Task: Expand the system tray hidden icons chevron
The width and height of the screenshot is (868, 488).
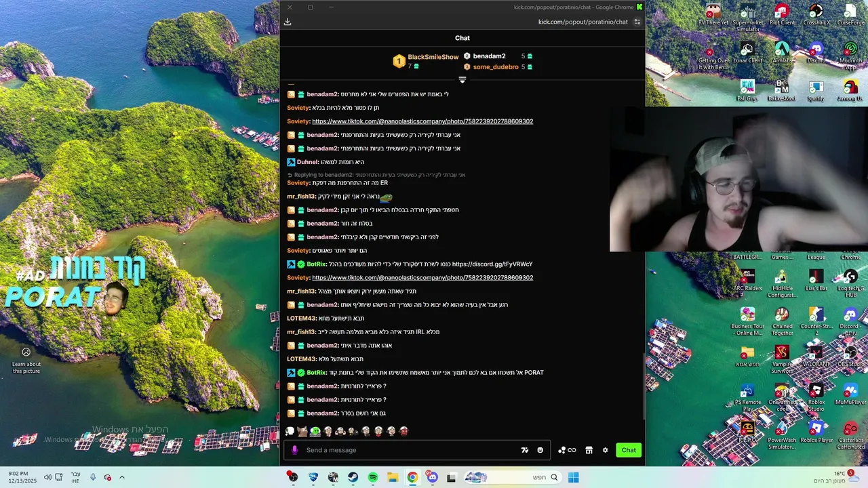Action: pos(122,477)
